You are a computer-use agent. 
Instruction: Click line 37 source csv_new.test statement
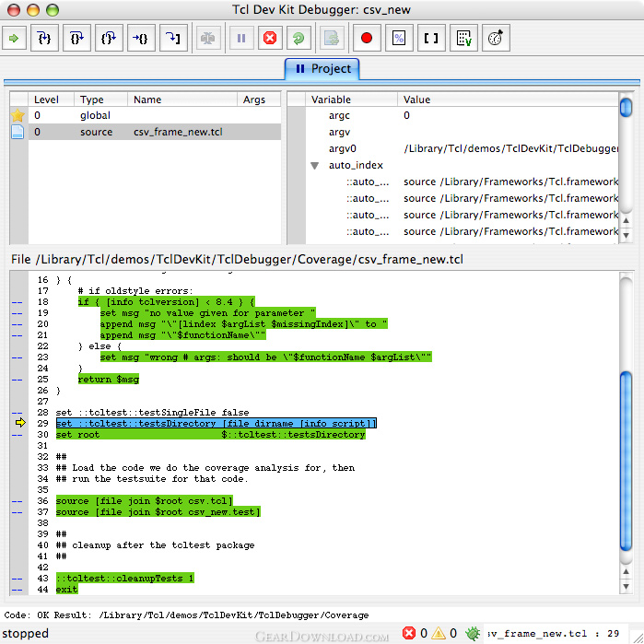click(x=158, y=511)
